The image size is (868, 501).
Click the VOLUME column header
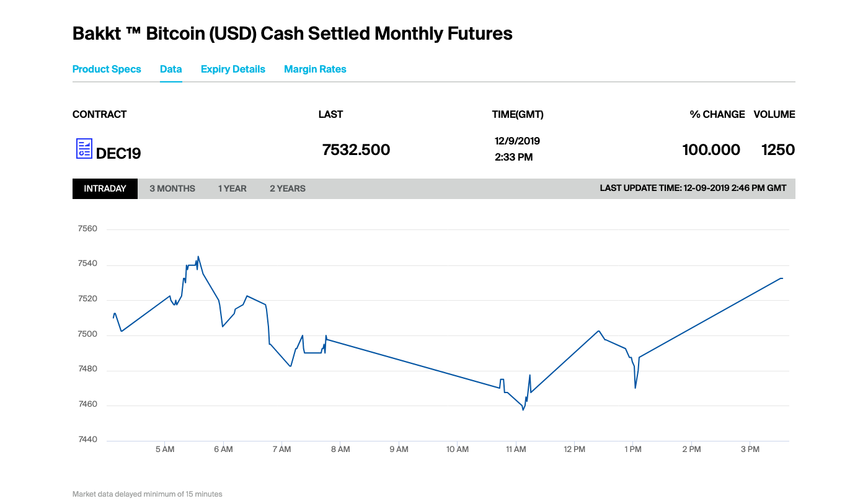pos(774,114)
